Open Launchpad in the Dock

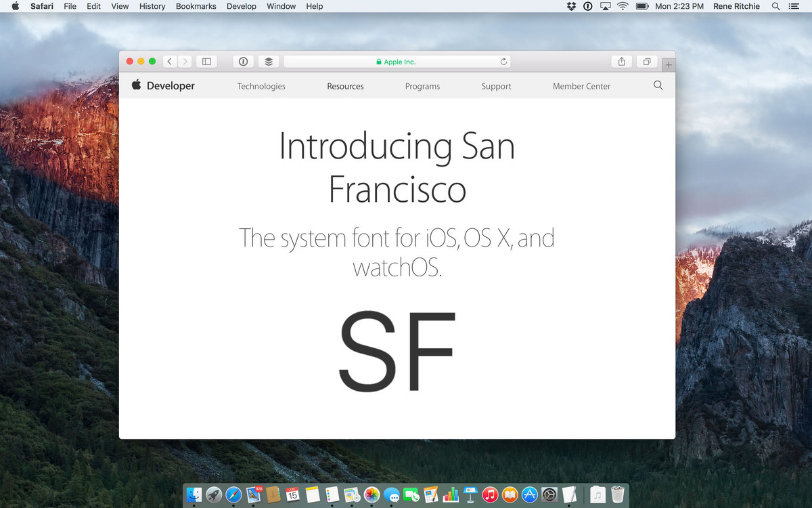point(215,495)
